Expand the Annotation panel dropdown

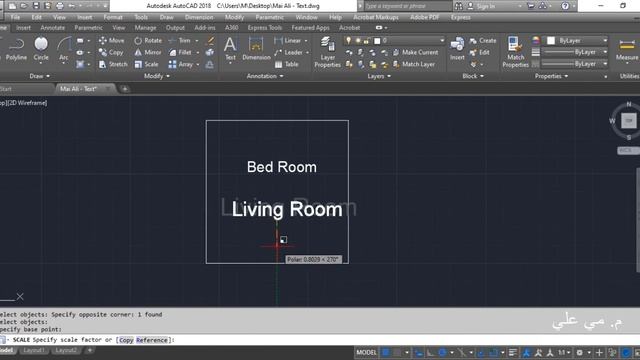pyautogui.click(x=265, y=76)
